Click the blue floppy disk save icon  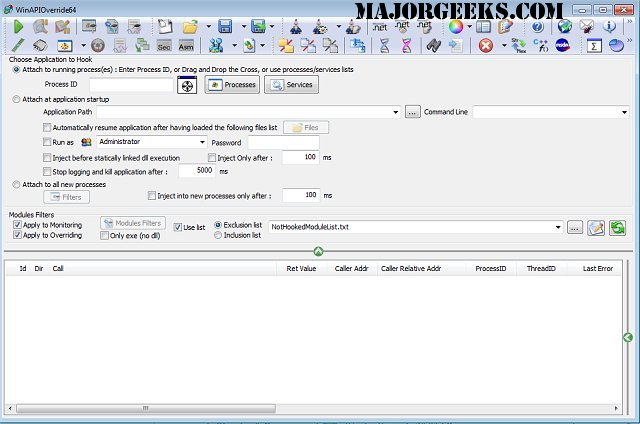(225, 27)
